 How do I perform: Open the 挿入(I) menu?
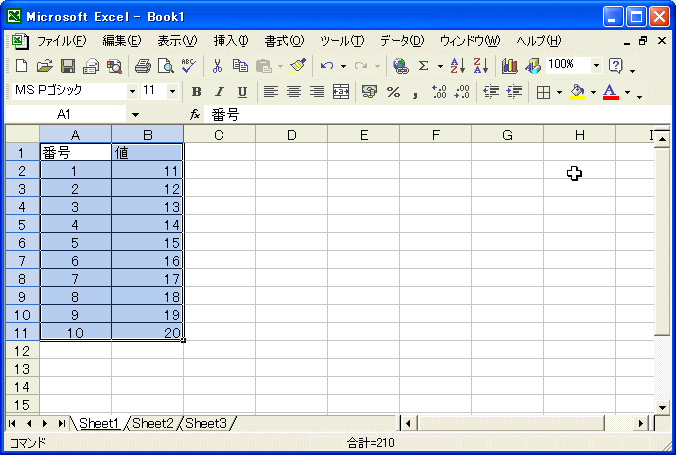point(231,41)
